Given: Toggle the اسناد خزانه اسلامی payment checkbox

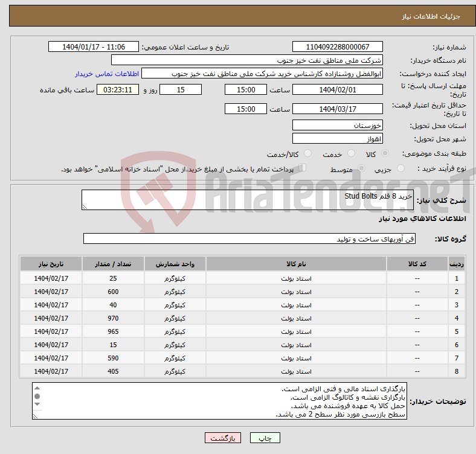Looking at the screenshot, I should point(303,168).
